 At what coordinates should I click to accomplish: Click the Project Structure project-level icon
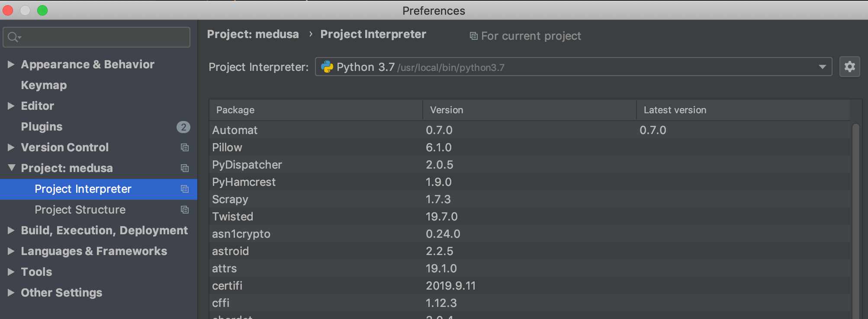[185, 210]
